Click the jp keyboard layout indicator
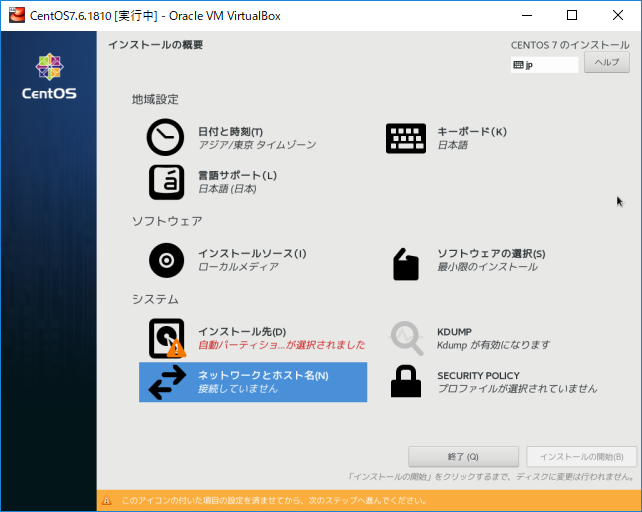 (544, 65)
